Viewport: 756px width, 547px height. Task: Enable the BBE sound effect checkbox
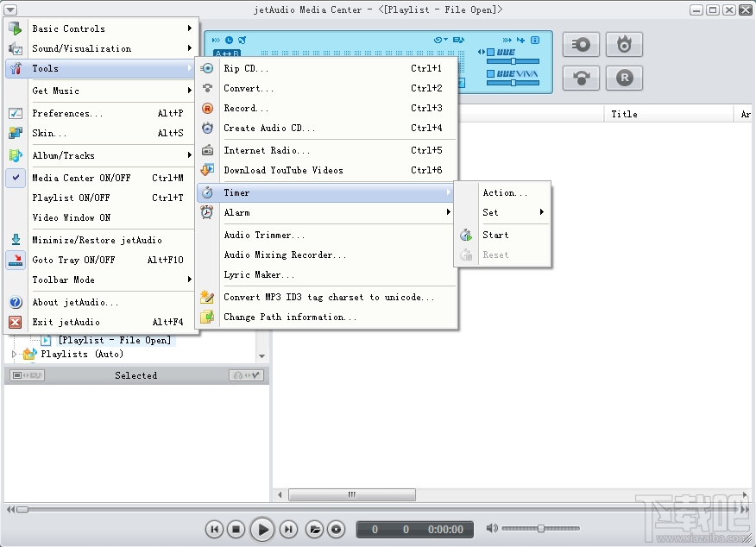[491, 51]
